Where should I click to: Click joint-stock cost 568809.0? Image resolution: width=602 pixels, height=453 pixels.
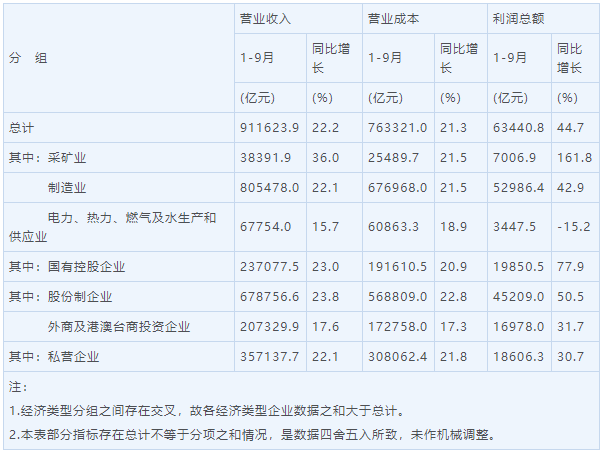tap(397, 296)
